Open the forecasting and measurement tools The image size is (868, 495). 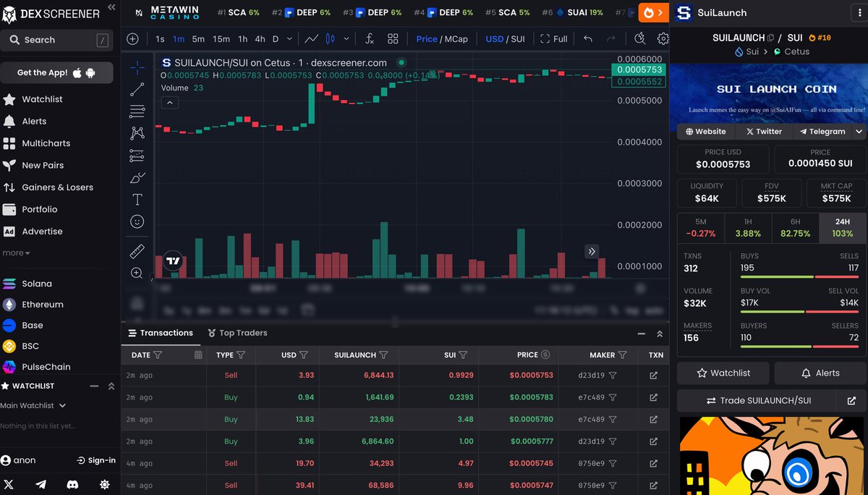pyautogui.click(x=137, y=156)
